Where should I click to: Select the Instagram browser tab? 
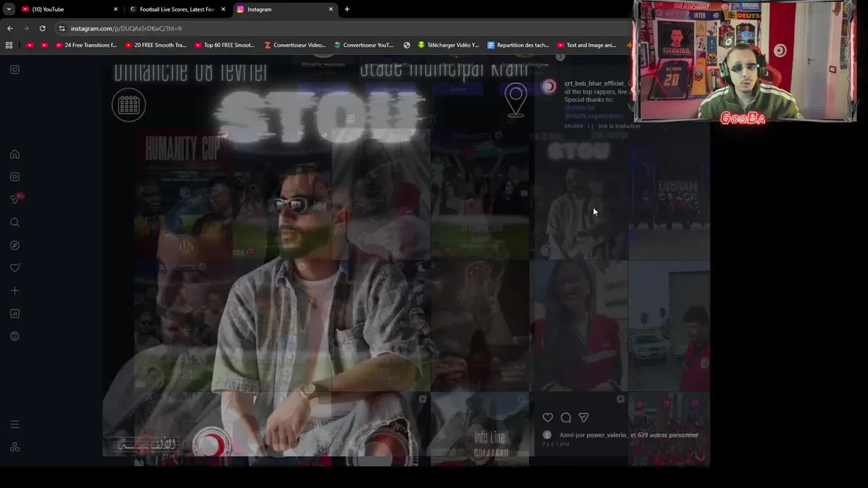(285, 9)
